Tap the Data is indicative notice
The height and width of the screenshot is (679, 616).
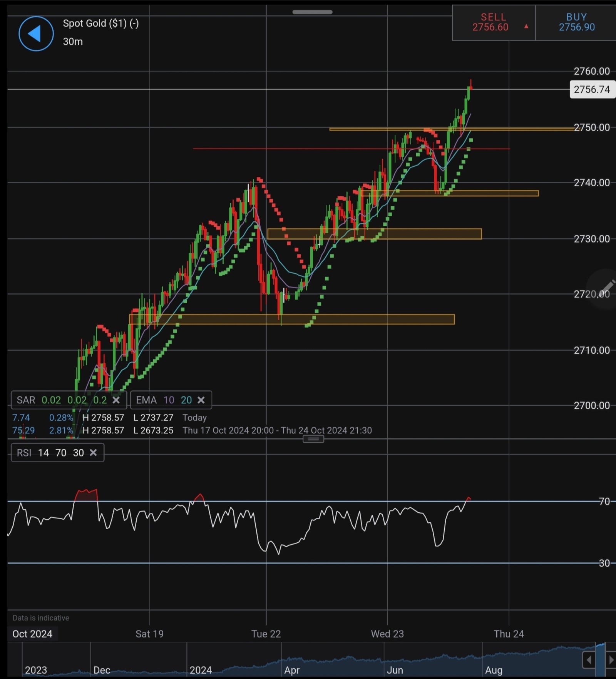click(41, 618)
